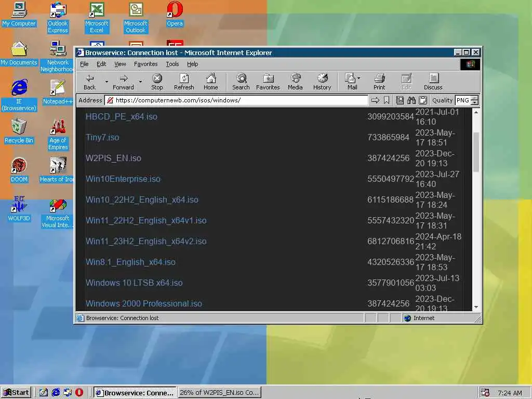Viewport: 532px width, 399px height.
Task: Click the Discuss toolbar button
Action: pyautogui.click(x=433, y=82)
